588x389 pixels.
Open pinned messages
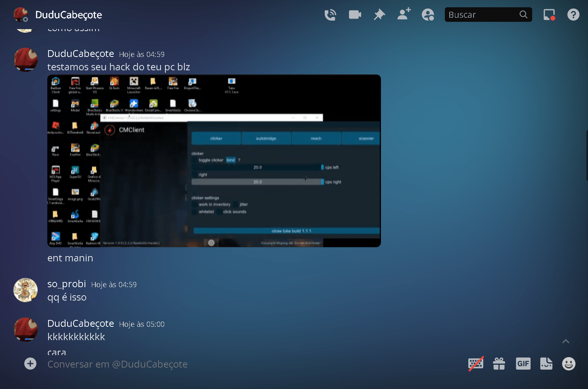point(379,15)
